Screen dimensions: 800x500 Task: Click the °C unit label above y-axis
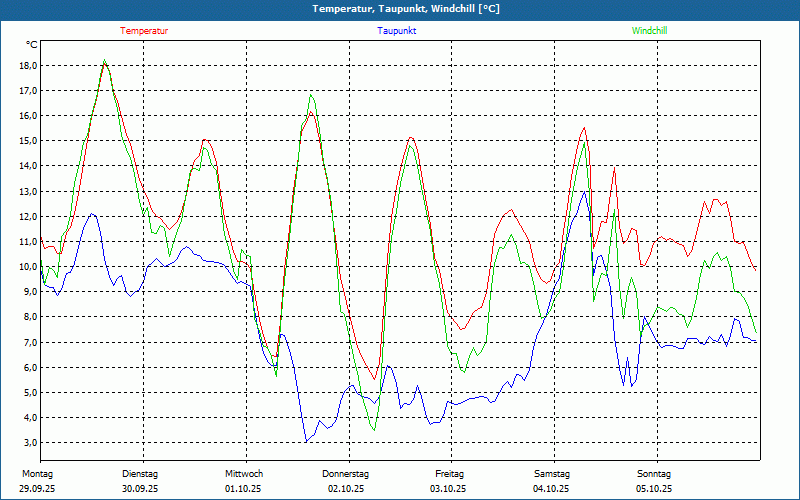[x=32, y=45]
